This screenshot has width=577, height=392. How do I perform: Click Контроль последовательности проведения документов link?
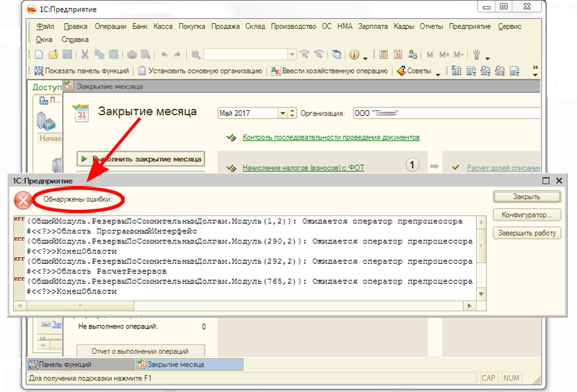pyautogui.click(x=331, y=137)
